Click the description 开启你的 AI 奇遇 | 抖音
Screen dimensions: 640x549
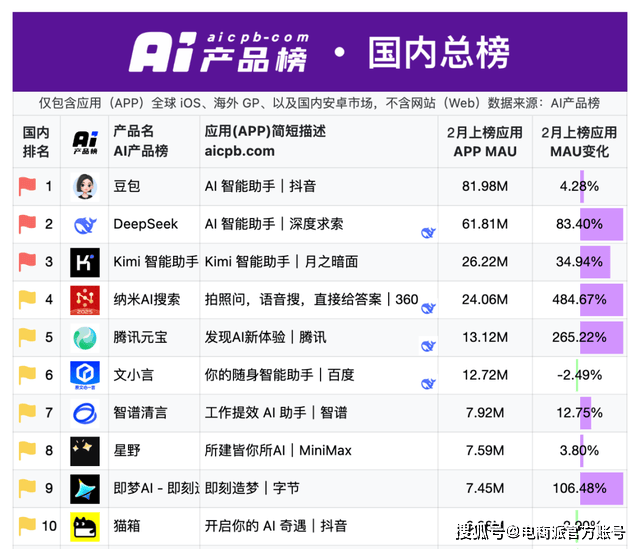click(x=276, y=526)
